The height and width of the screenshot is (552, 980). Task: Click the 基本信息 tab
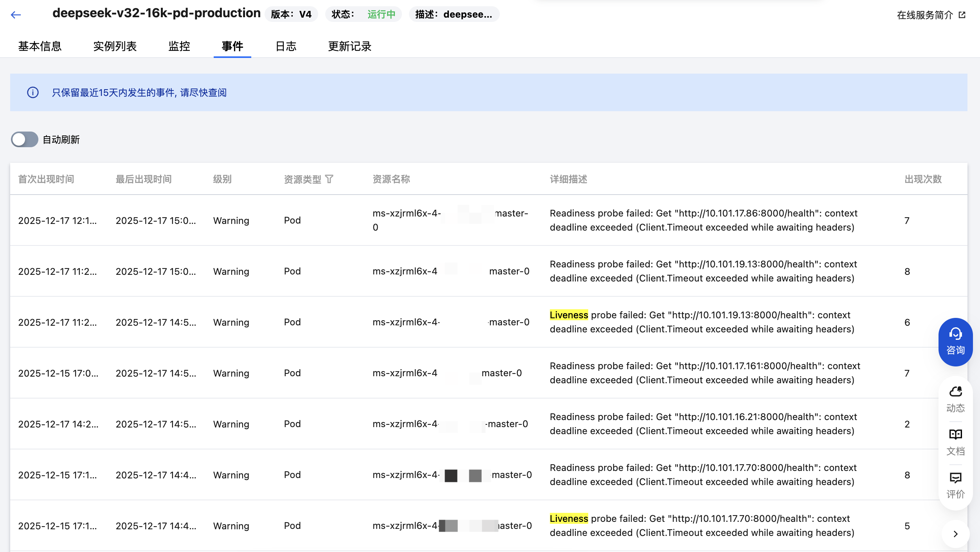coord(40,46)
